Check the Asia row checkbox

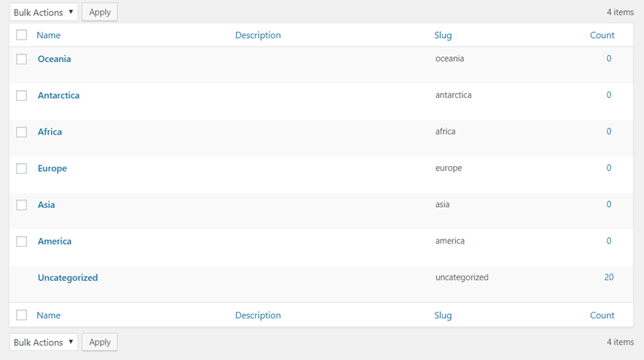pyautogui.click(x=21, y=206)
